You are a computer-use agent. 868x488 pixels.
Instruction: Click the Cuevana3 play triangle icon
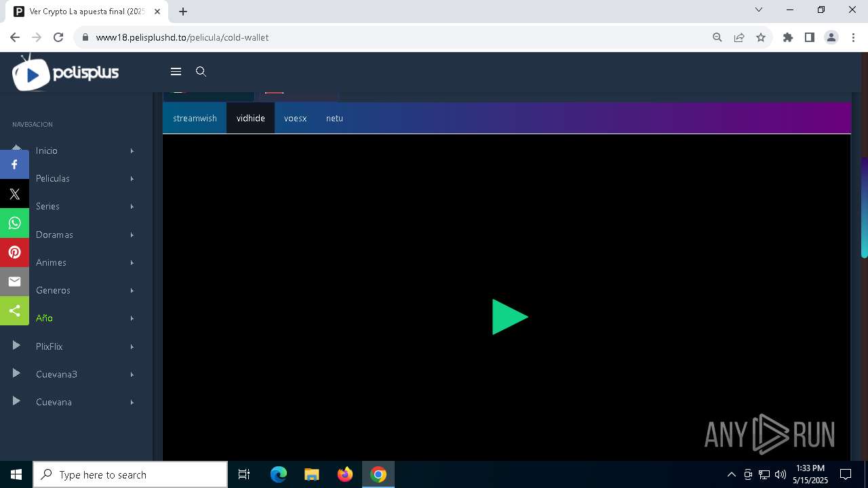point(16,373)
